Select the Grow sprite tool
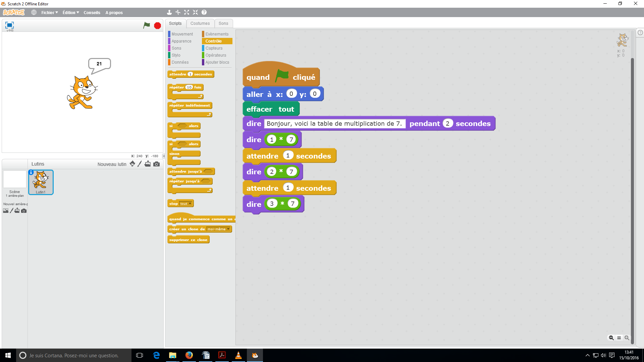The width and height of the screenshot is (644, 362). tap(187, 12)
